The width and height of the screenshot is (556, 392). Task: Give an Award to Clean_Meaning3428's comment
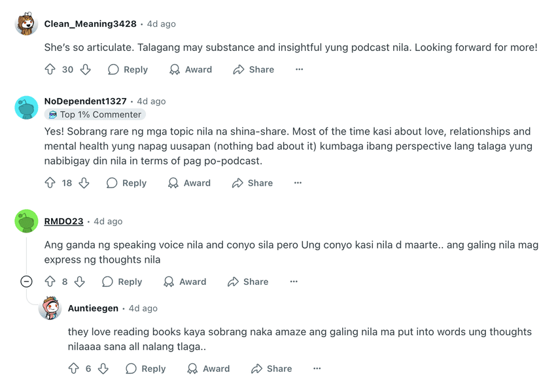(190, 69)
